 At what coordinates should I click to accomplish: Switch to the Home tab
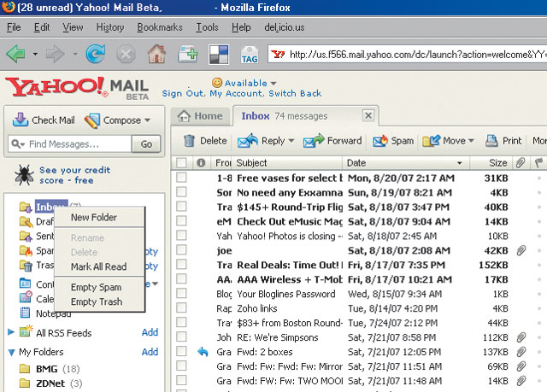(x=201, y=115)
